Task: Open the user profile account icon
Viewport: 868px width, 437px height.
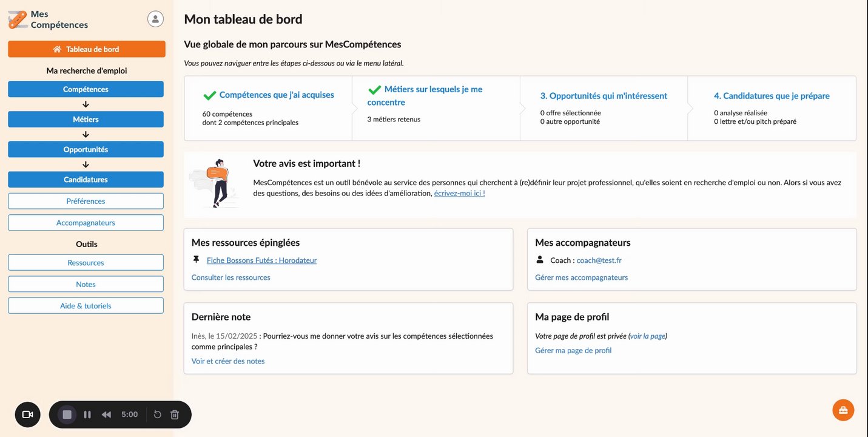Action: (155, 19)
